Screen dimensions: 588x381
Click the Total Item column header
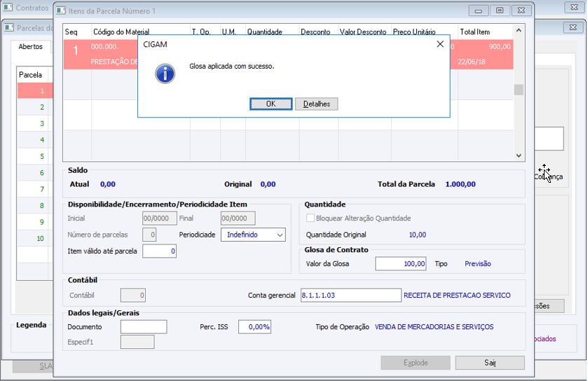pos(485,32)
